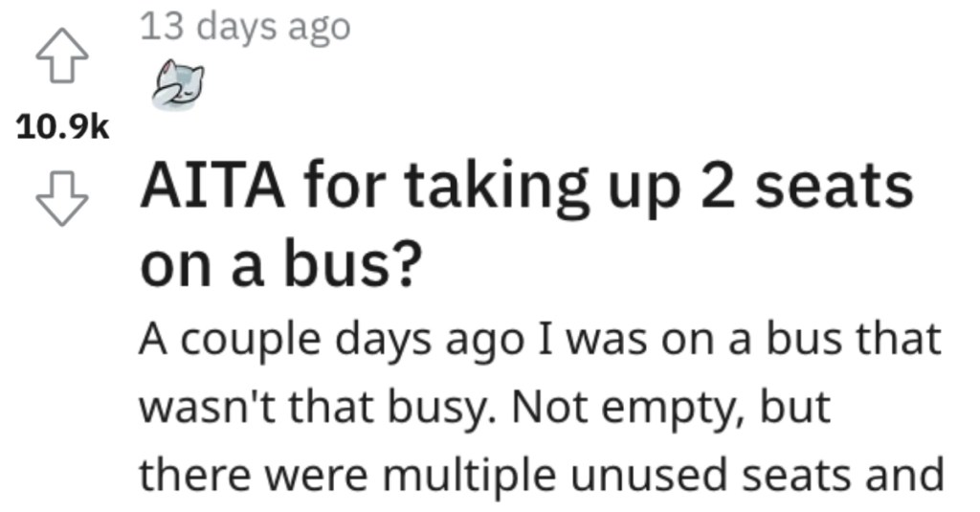Open the '13 days ago' timestamp link
The image size is (980, 512).
click(x=245, y=28)
